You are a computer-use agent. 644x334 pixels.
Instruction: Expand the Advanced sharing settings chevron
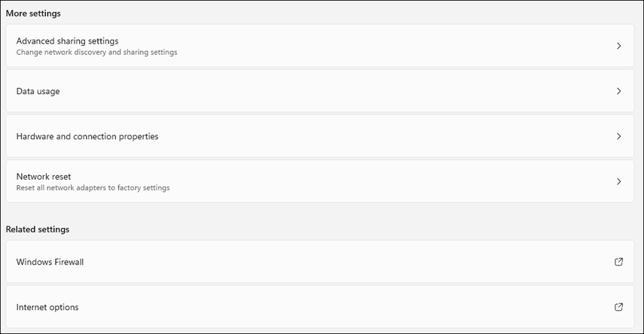tap(618, 46)
